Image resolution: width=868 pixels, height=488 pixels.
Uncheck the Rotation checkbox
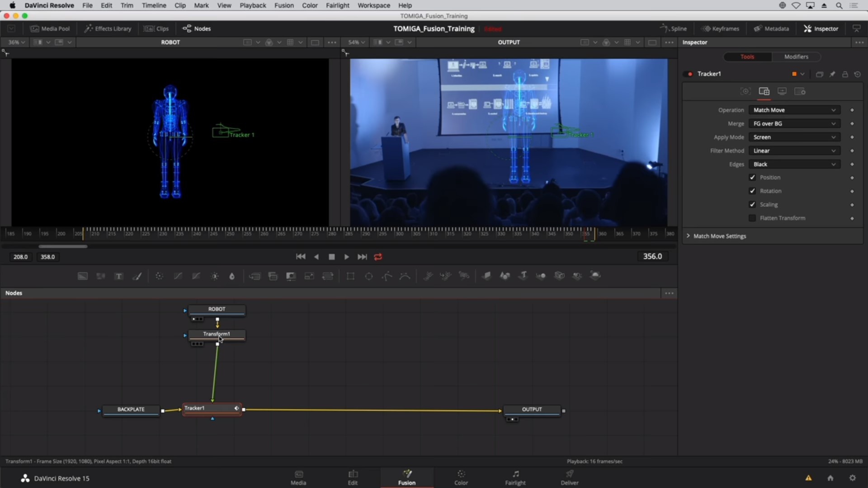pos(752,191)
